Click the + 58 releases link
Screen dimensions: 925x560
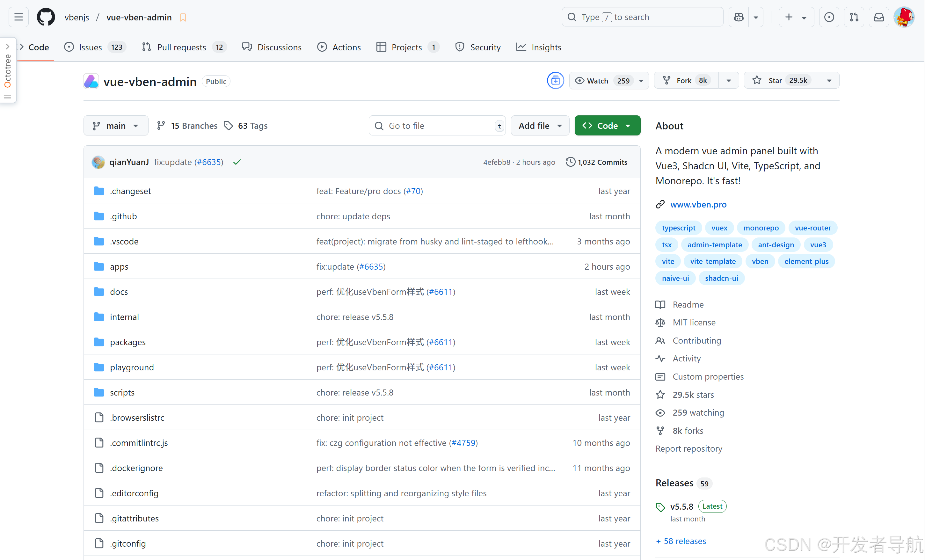pos(681,541)
